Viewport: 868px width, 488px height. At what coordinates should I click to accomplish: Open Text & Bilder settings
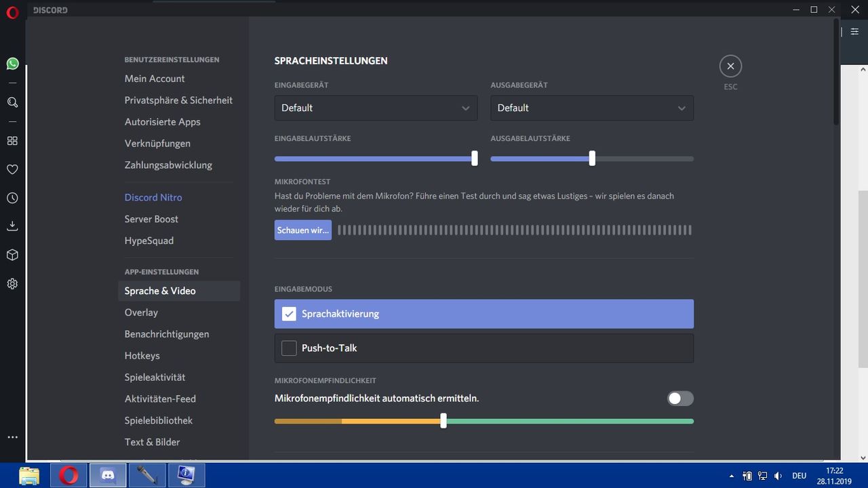[x=153, y=443]
